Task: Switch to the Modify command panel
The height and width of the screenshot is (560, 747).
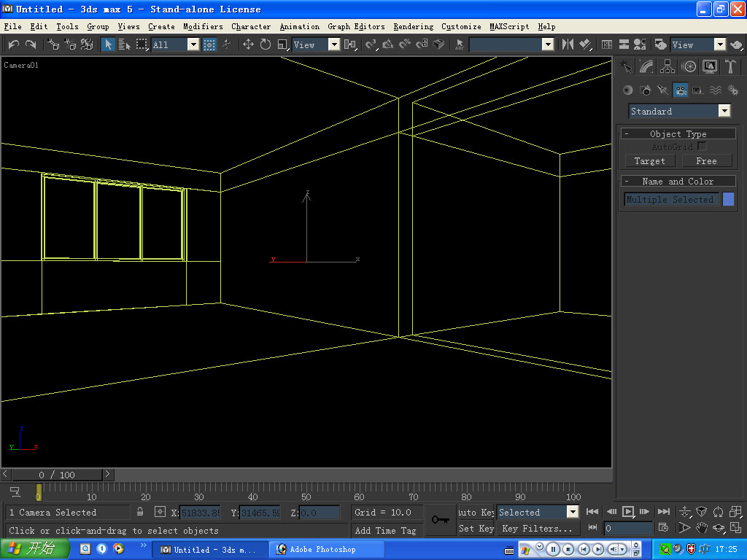Action: pos(646,66)
